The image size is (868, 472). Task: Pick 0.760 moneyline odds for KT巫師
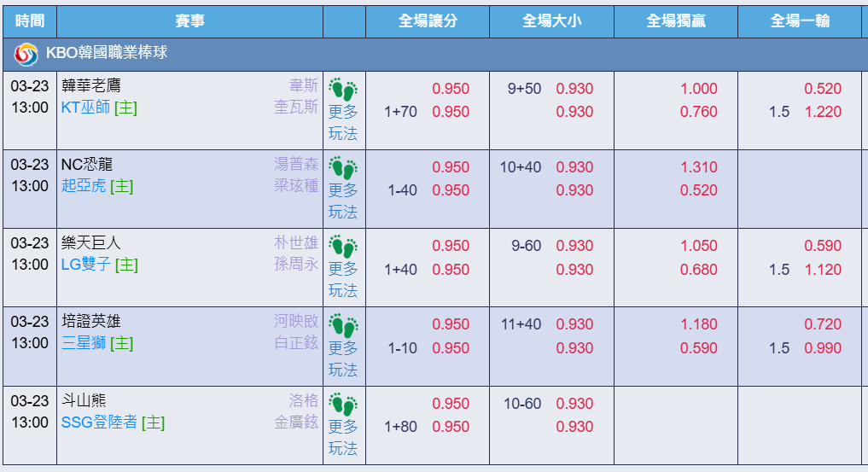699,112
